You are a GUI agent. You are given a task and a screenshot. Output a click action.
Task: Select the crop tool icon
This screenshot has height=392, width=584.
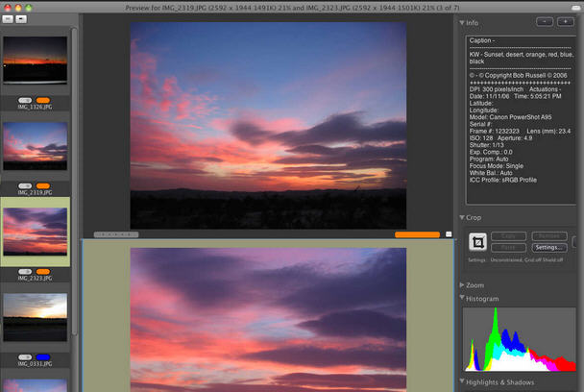click(x=477, y=242)
